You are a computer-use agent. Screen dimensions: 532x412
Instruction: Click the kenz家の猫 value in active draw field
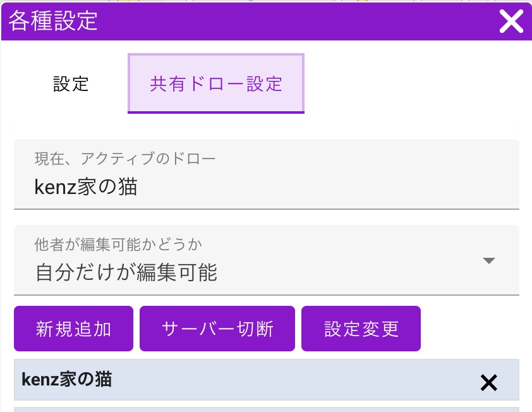point(86,187)
